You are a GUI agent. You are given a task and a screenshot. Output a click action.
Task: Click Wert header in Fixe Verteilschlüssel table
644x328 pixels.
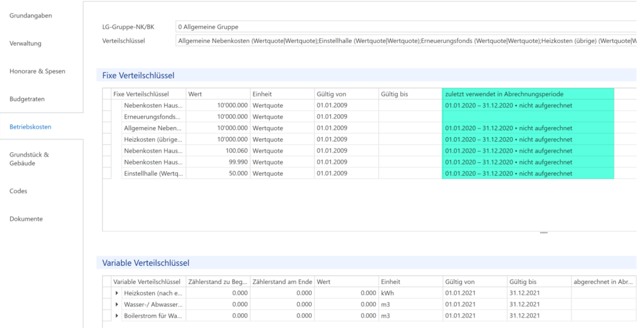tap(218, 94)
